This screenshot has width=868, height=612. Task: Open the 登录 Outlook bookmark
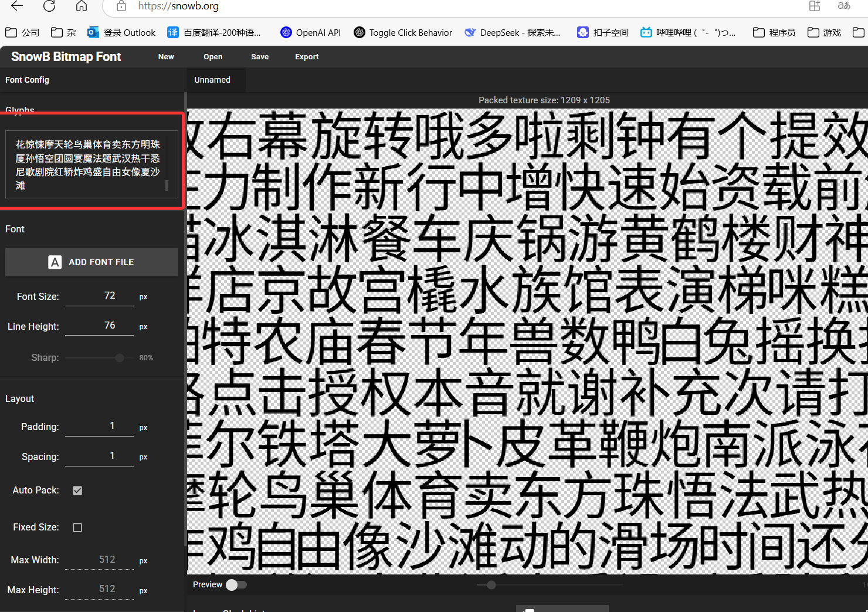[121, 32]
